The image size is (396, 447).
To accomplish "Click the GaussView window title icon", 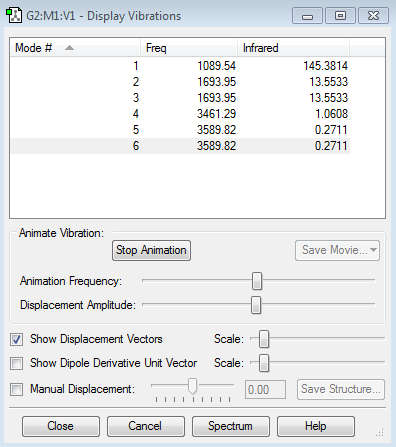I will [14, 16].
